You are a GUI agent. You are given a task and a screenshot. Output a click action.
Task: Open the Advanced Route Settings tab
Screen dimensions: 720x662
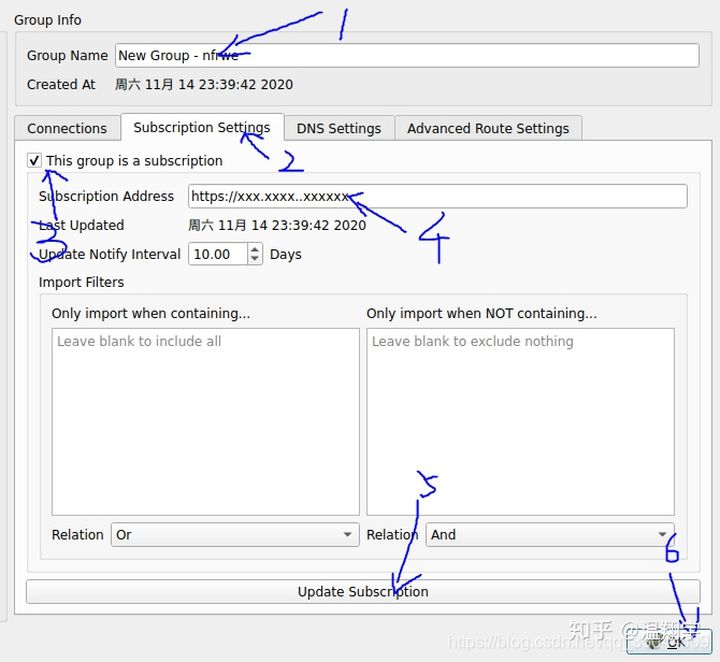click(488, 129)
